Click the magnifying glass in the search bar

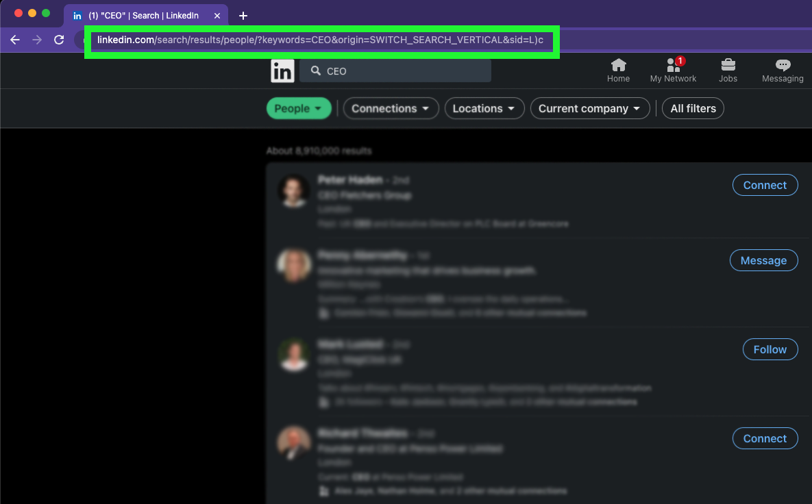point(315,71)
